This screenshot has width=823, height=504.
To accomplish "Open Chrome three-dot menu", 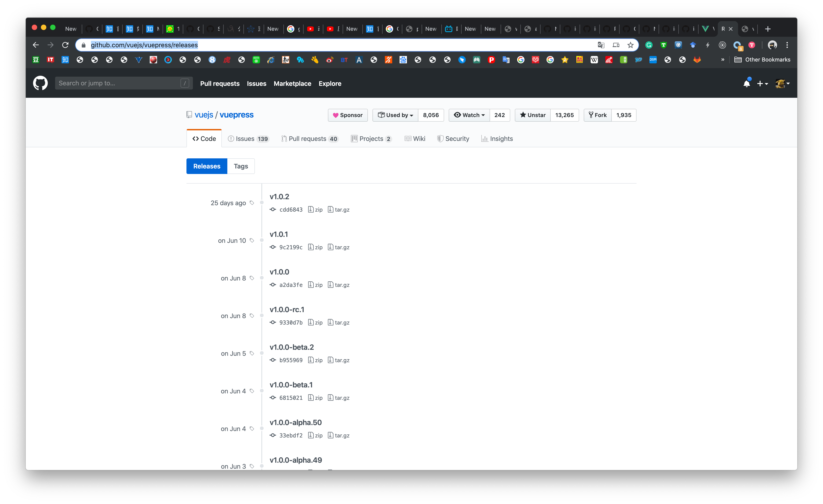I will [787, 45].
